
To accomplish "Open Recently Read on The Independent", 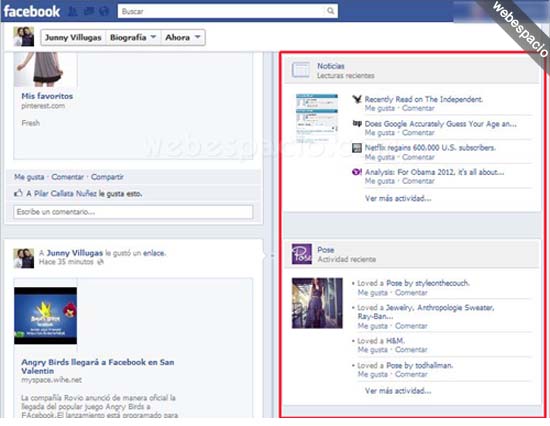I will pos(424,99).
